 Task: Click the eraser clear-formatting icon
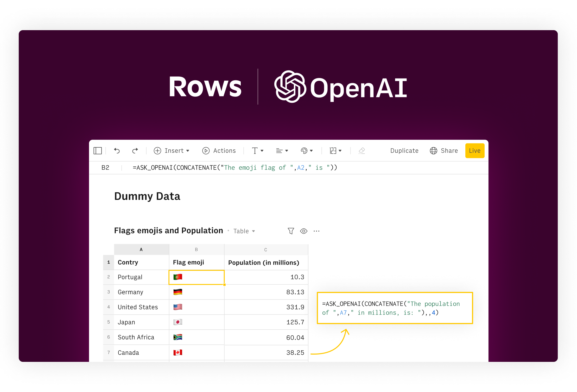362,151
